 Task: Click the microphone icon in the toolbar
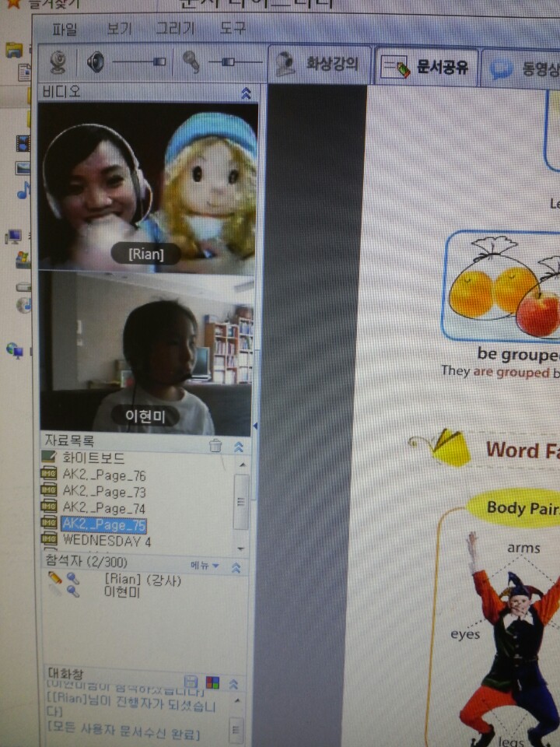pos(191,61)
